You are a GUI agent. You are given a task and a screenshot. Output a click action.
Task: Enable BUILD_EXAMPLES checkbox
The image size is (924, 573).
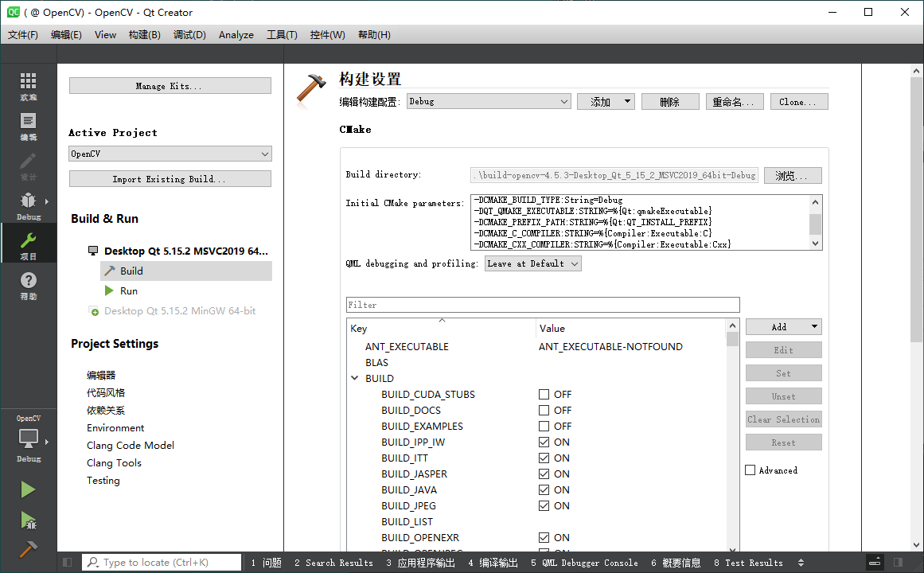(x=544, y=427)
